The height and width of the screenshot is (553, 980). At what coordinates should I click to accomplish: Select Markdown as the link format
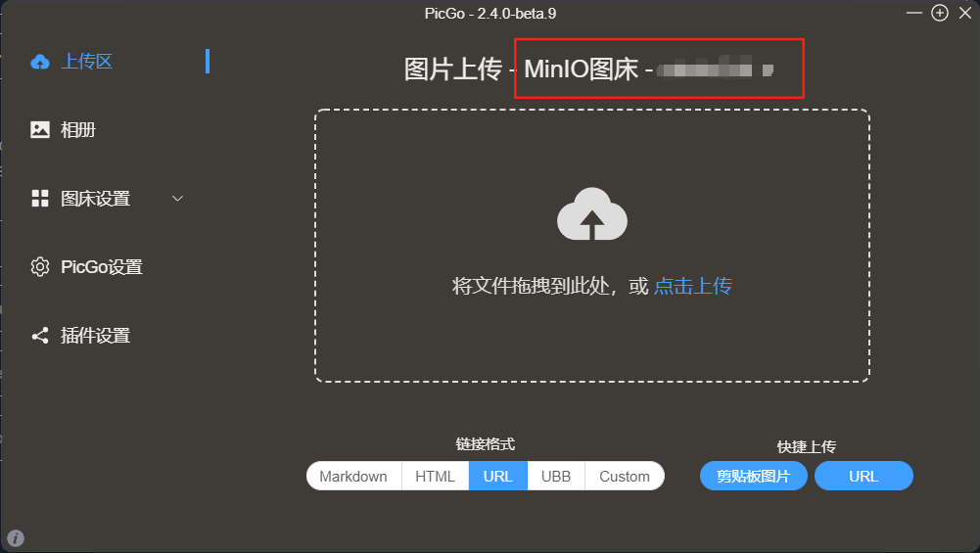353,477
